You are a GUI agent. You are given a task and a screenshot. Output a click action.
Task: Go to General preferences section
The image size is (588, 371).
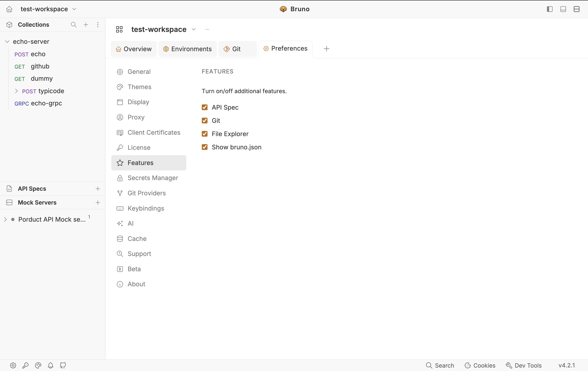tap(149, 72)
